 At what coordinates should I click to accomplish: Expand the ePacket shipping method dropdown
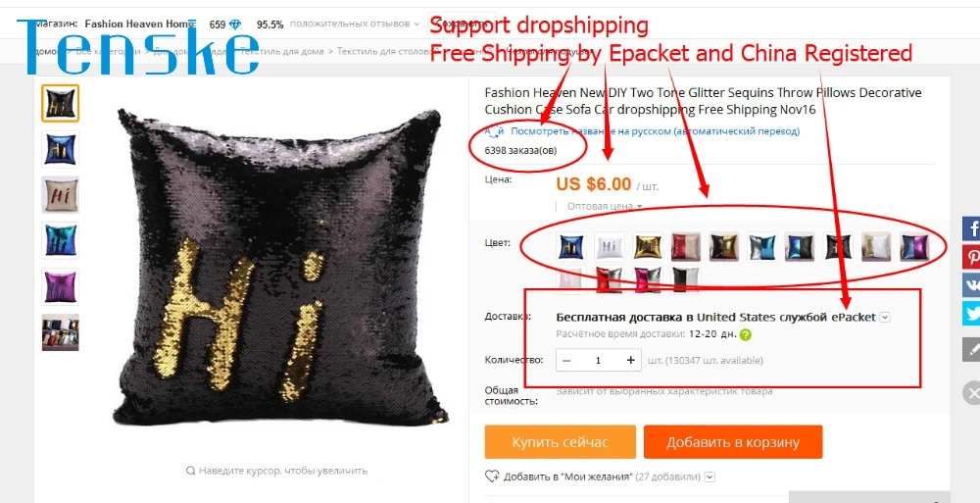(884, 317)
